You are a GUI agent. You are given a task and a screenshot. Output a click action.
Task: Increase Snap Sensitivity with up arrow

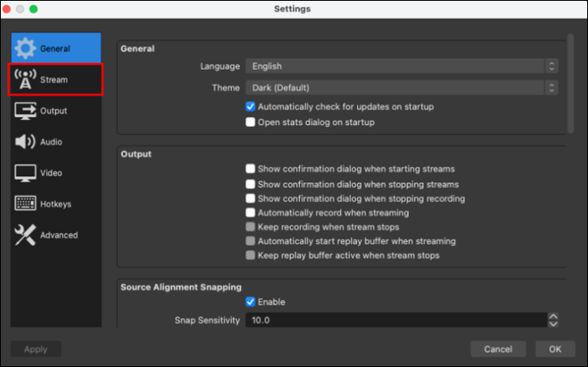point(553,317)
